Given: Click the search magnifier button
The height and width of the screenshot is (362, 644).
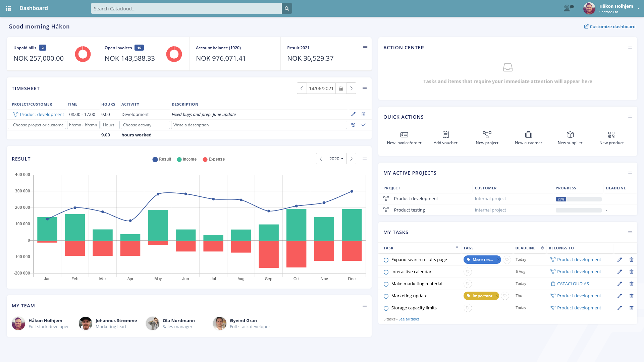Looking at the screenshot, I should click(x=287, y=8).
